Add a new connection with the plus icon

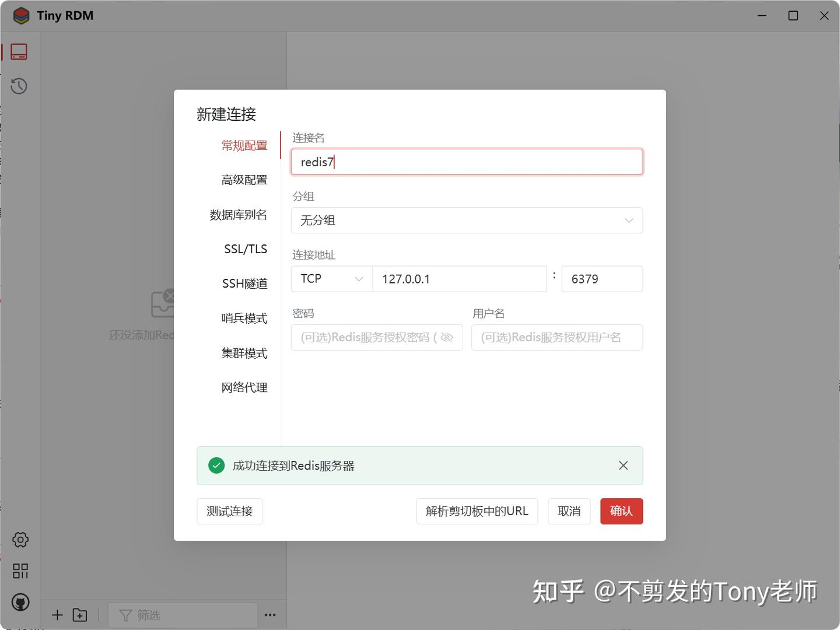(x=57, y=615)
